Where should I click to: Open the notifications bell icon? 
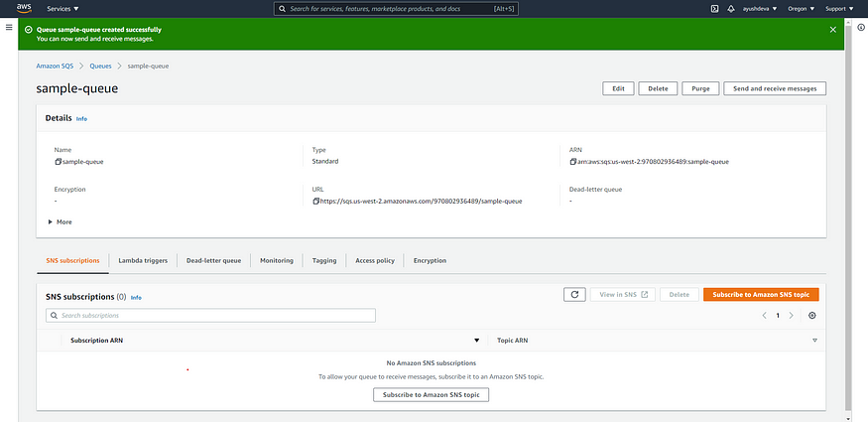731,9
